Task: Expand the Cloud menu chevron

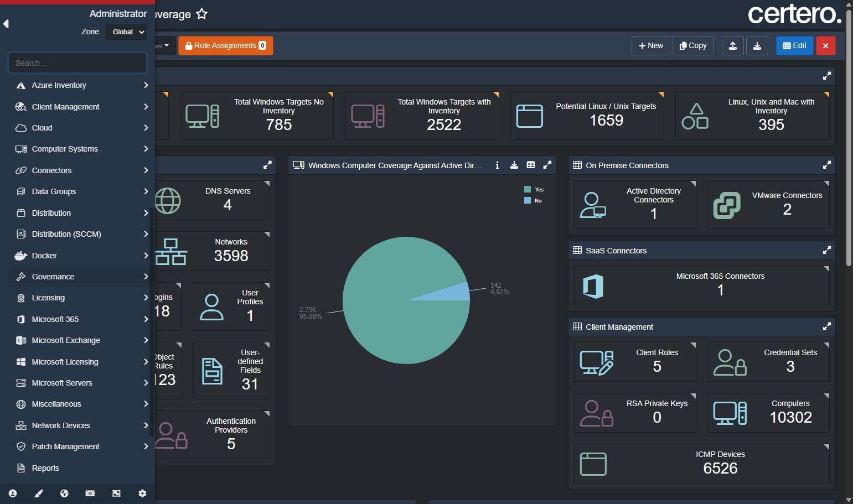Action: [146, 128]
